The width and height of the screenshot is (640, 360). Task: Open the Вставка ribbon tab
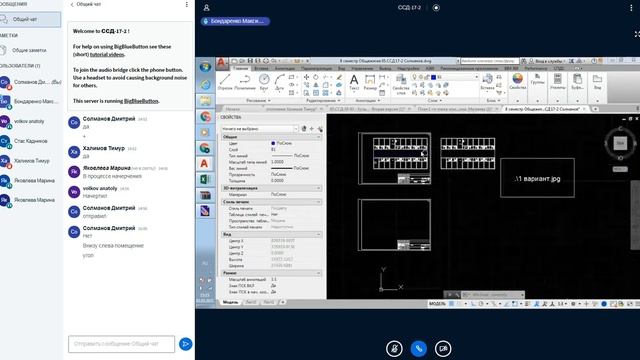pos(261,69)
